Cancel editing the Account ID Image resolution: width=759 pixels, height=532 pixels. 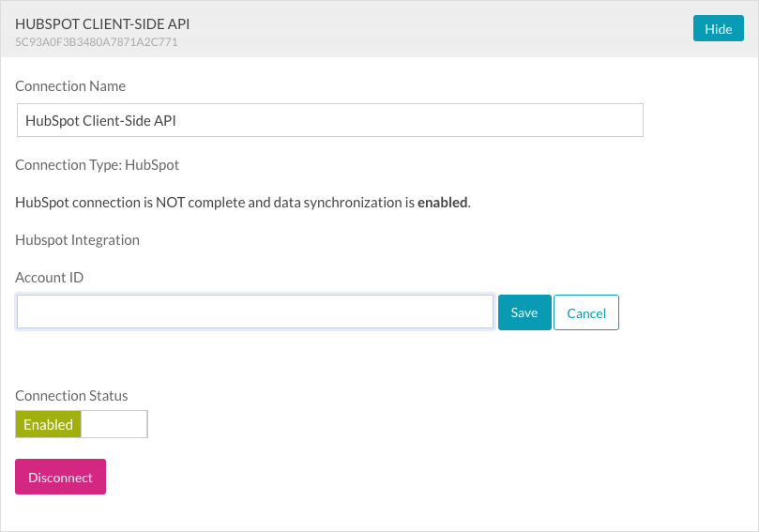pos(586,313)
